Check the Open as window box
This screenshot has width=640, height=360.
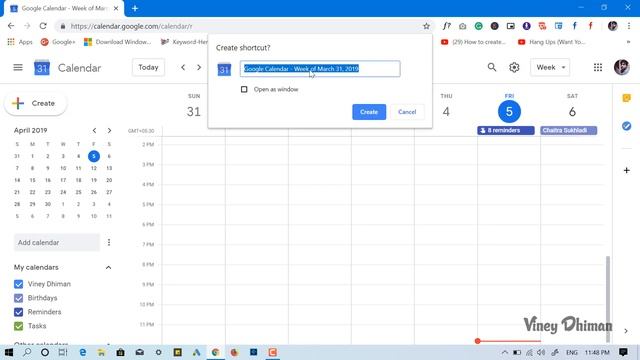[244, 89]
